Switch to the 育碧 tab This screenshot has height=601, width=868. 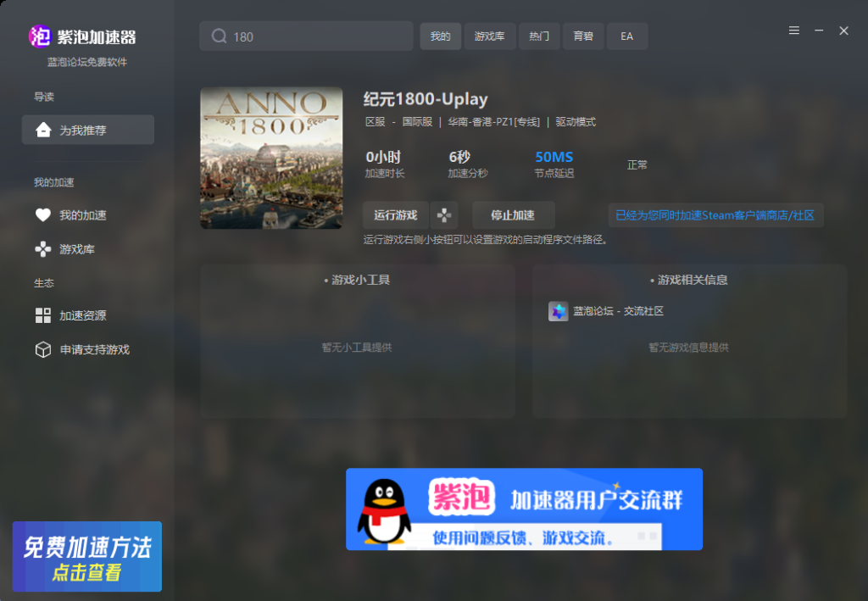[583, 36]
